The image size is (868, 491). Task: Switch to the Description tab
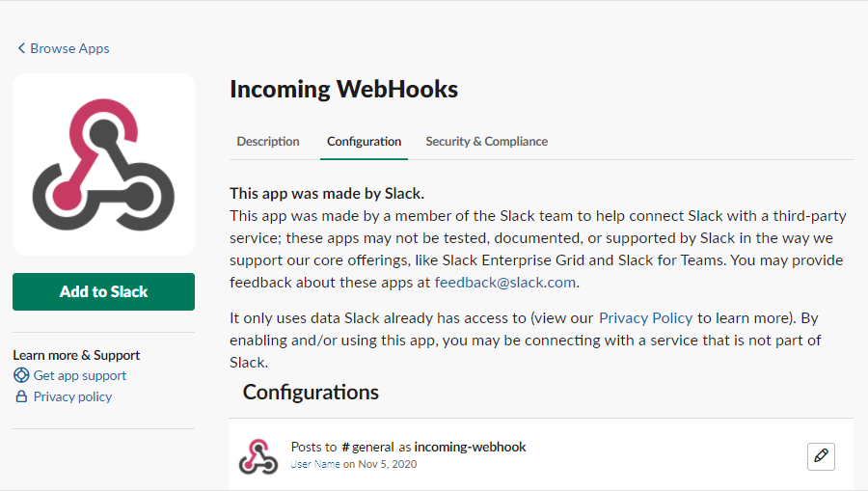[268, 141]
